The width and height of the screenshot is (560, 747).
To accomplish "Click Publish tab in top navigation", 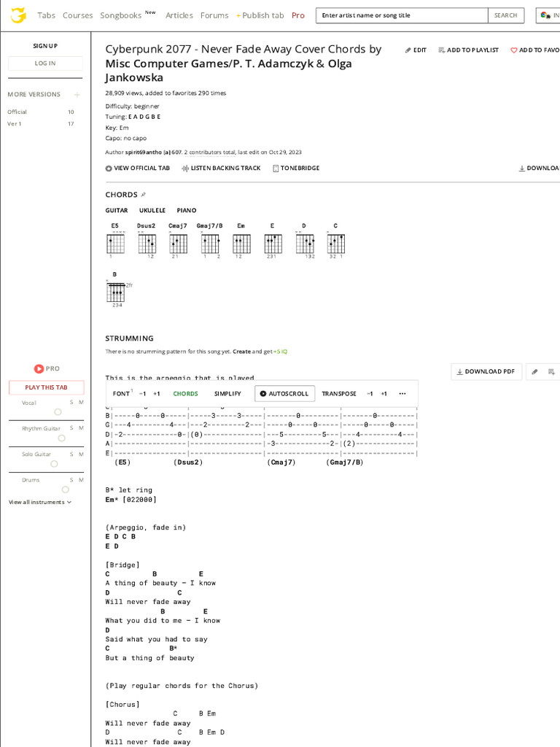I will click(260, 15).
